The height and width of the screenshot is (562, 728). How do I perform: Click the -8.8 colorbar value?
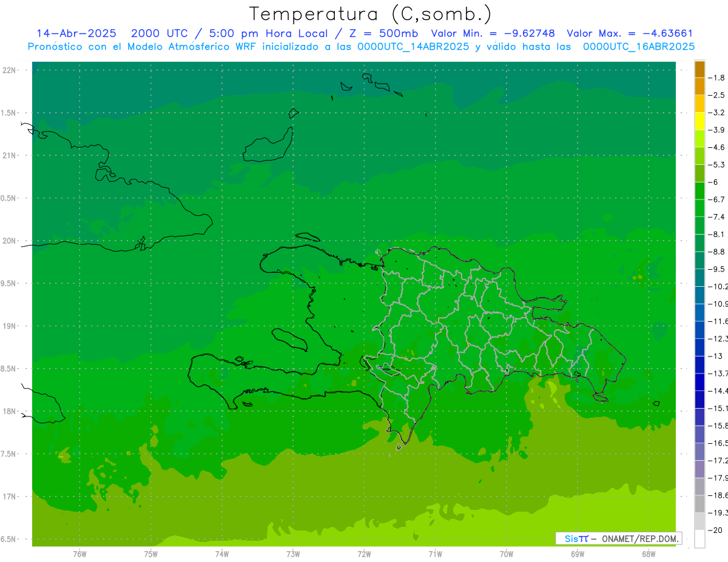[717, 252]
